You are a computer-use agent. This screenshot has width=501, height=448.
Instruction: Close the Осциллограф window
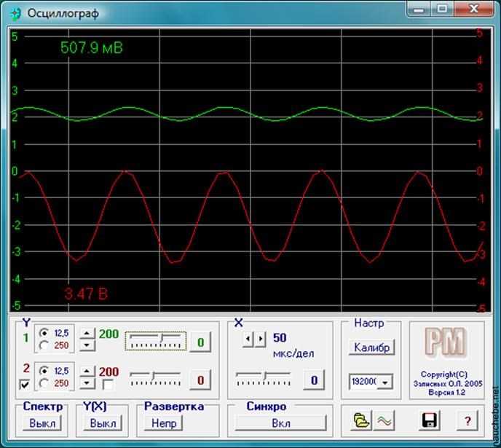(473, 9)
